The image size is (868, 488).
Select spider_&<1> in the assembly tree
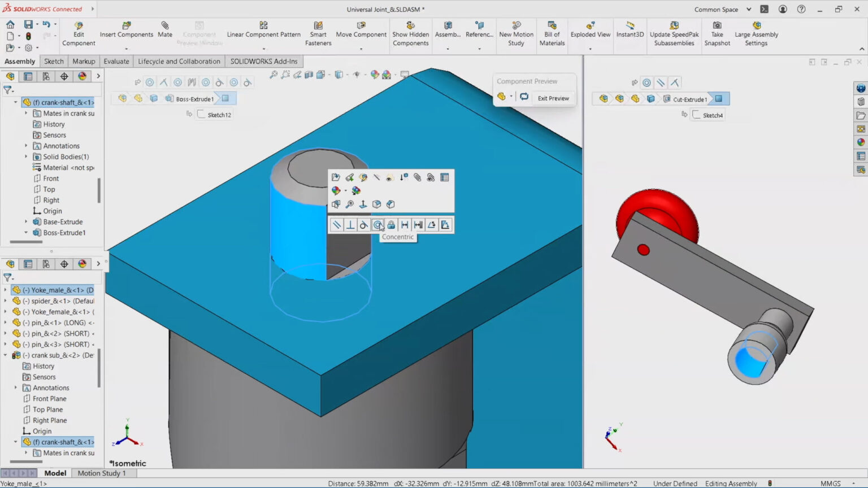[54, 300]
